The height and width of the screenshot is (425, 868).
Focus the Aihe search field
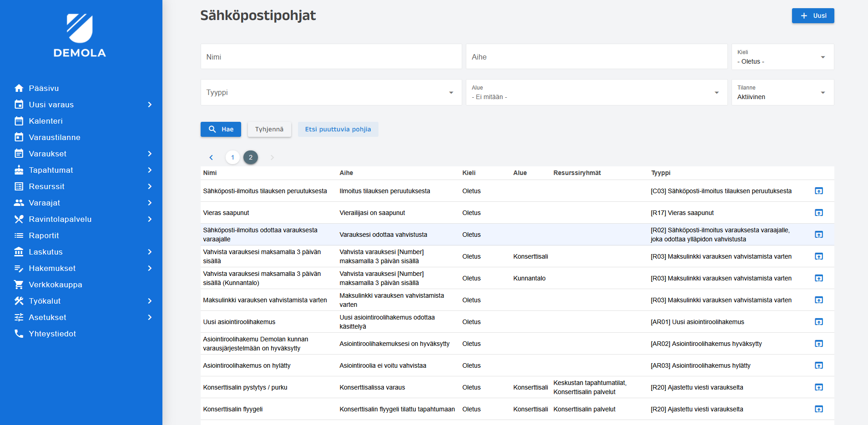pos(596,57)
